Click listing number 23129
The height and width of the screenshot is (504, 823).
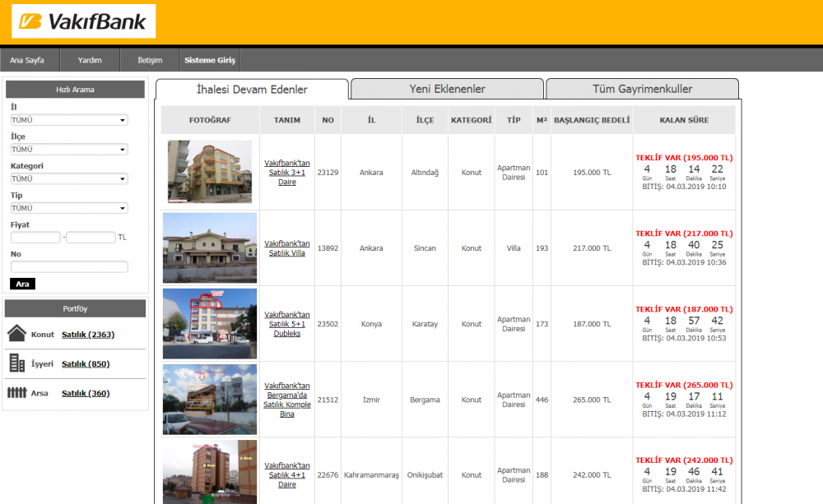[328, 173]
